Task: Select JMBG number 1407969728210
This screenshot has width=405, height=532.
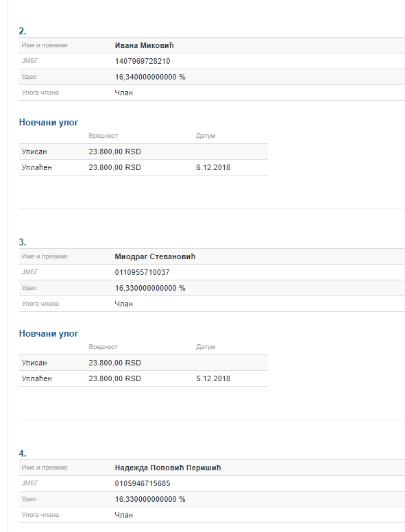Action: coord(143,62)
